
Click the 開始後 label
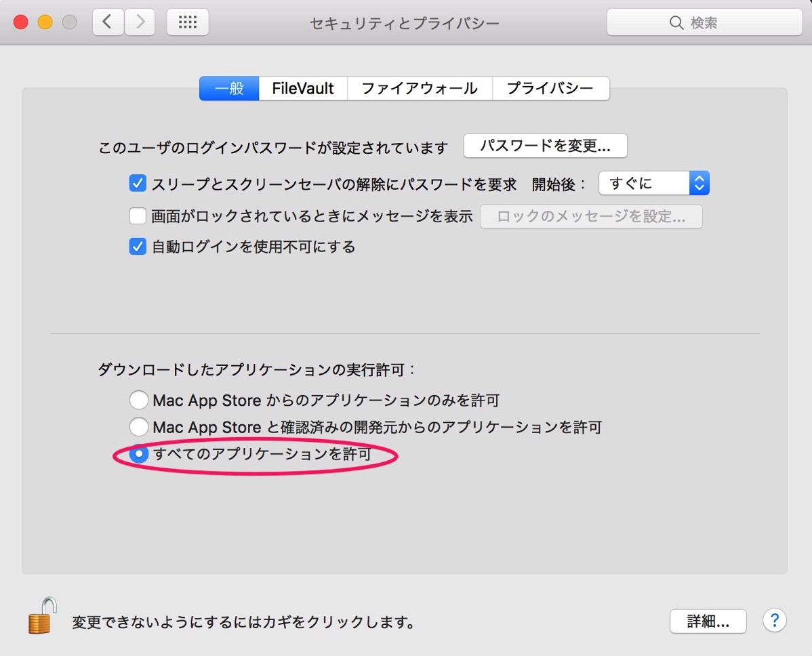pyautogui.click(x=559, y=184)
